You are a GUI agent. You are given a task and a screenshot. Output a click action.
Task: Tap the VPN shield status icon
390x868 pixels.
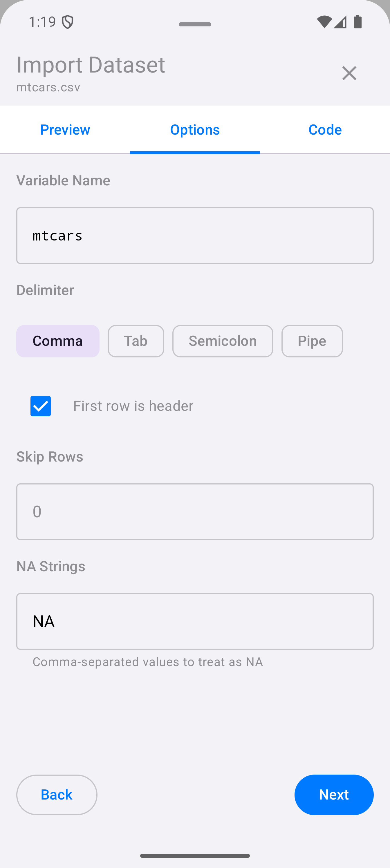pos(68,22)
